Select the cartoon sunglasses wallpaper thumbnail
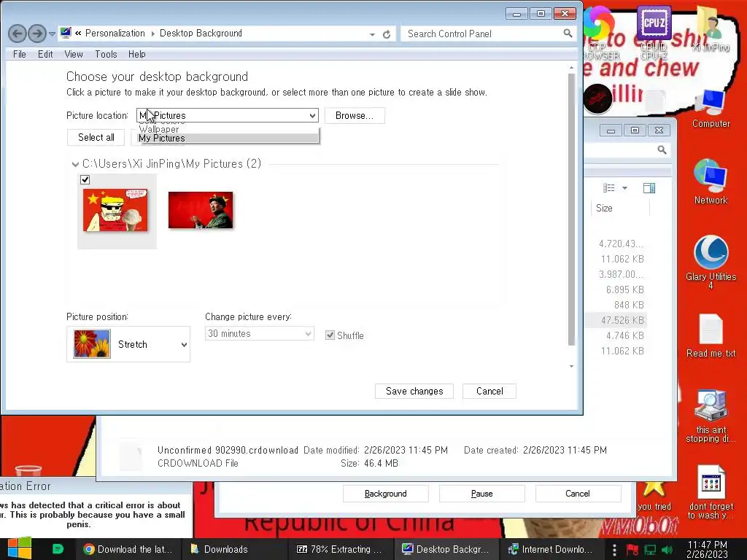This screenshot has width=747, height=560. click(115, 210)
